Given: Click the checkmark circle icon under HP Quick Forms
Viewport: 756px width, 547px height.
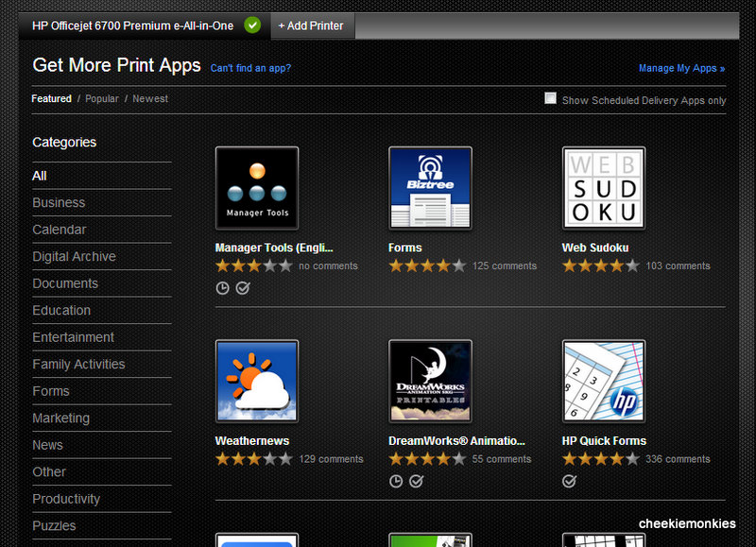Looking at the screenshot, I should click(x=569, y=481).
